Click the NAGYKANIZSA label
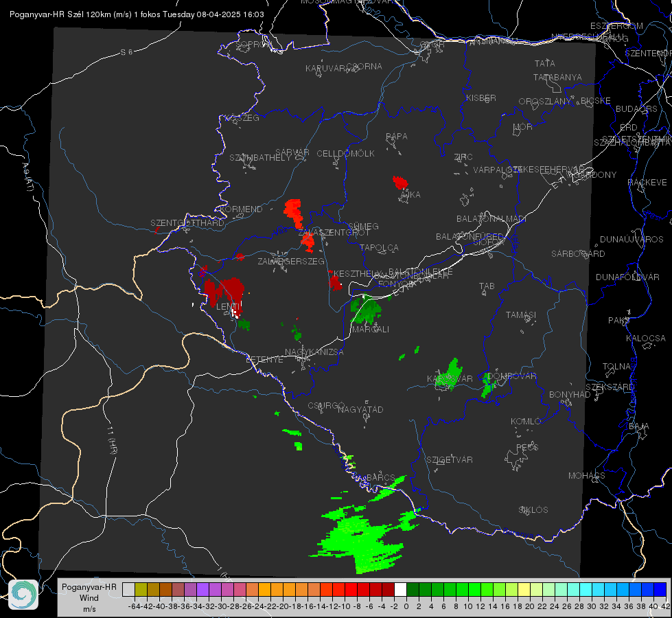672x618 pixels. (314, 352)
